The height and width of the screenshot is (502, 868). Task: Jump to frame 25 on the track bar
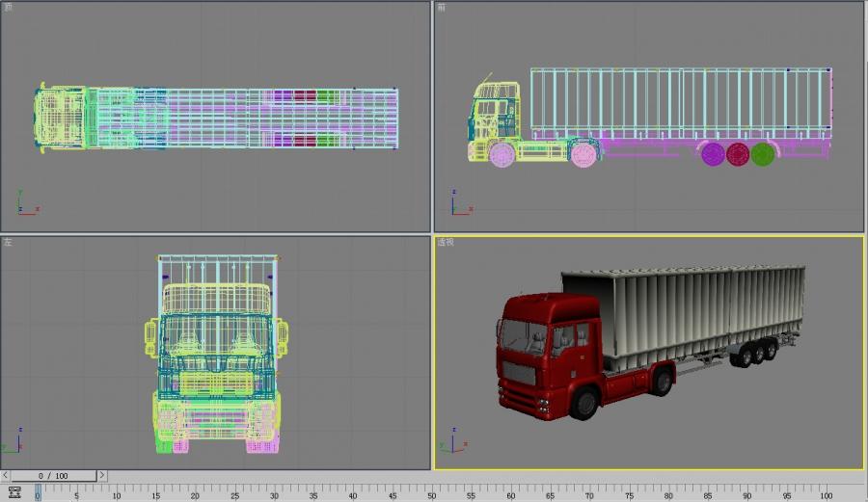point(234,495)
